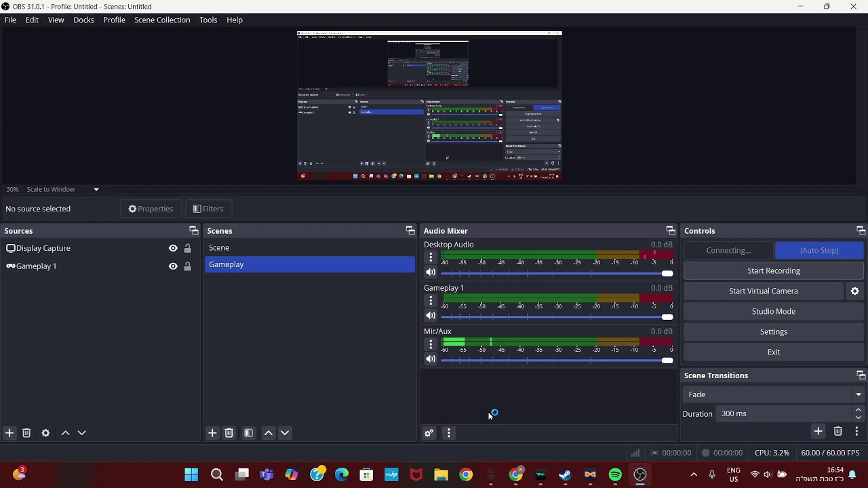Click Start Recording button
This screenshot has height=488, width=868.
pyautogui.click(x=773, y=270)
